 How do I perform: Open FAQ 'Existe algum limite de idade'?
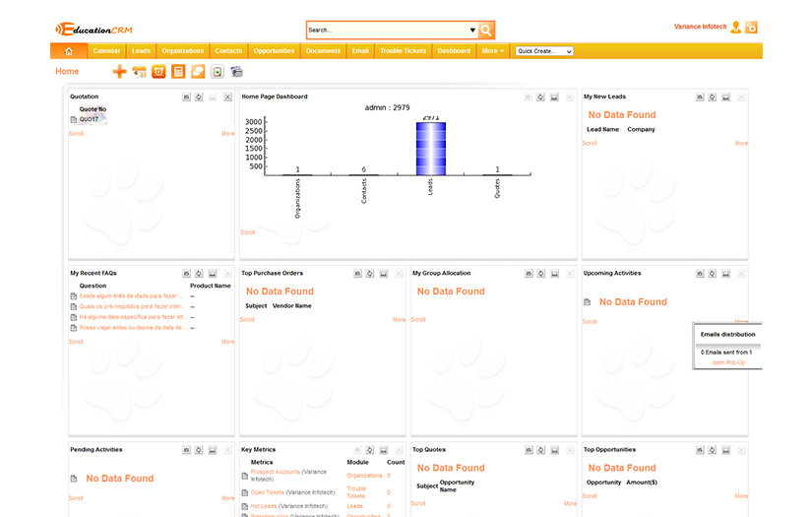[131, 296]
